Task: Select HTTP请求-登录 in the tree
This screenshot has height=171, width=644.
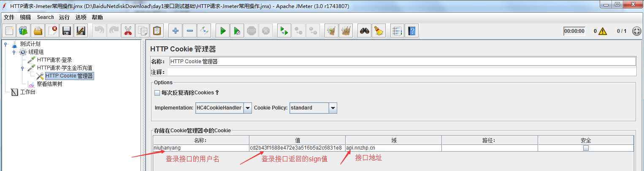Action: pos(54,60)
